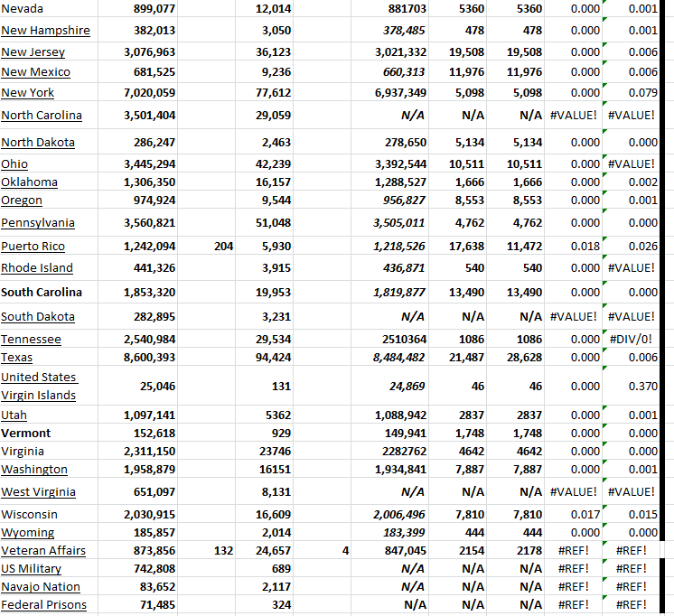Open the US Military hyperlink
674x616 pixels.
(x=31, y=568)
